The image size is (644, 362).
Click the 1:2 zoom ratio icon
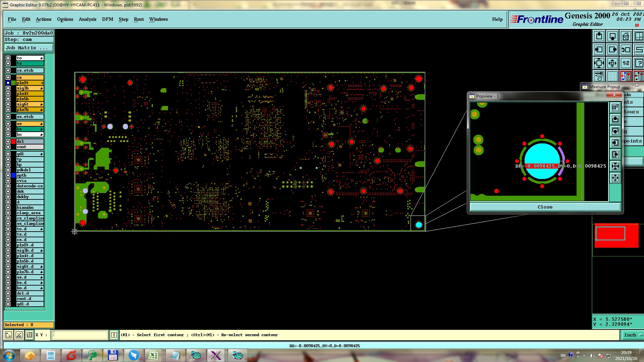point(626,63)
